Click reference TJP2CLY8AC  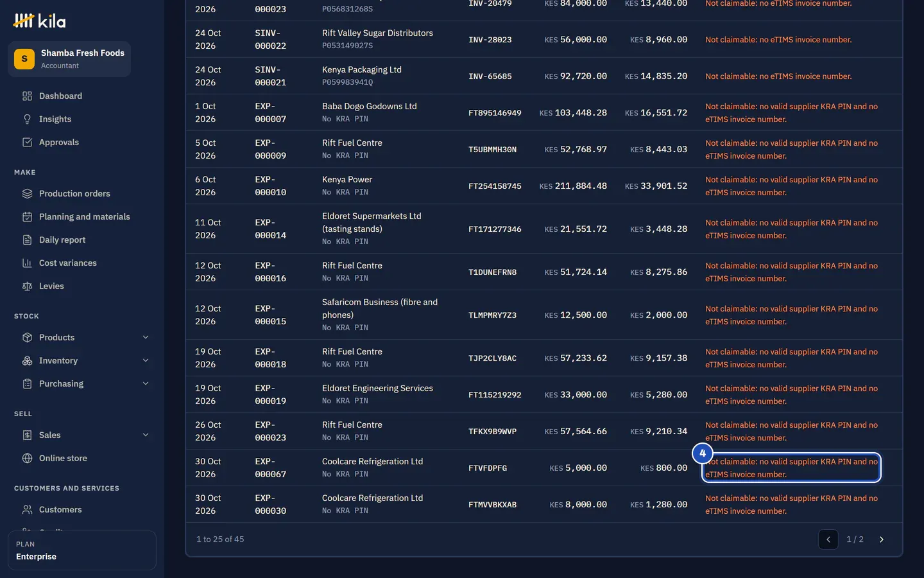(492, 358)
